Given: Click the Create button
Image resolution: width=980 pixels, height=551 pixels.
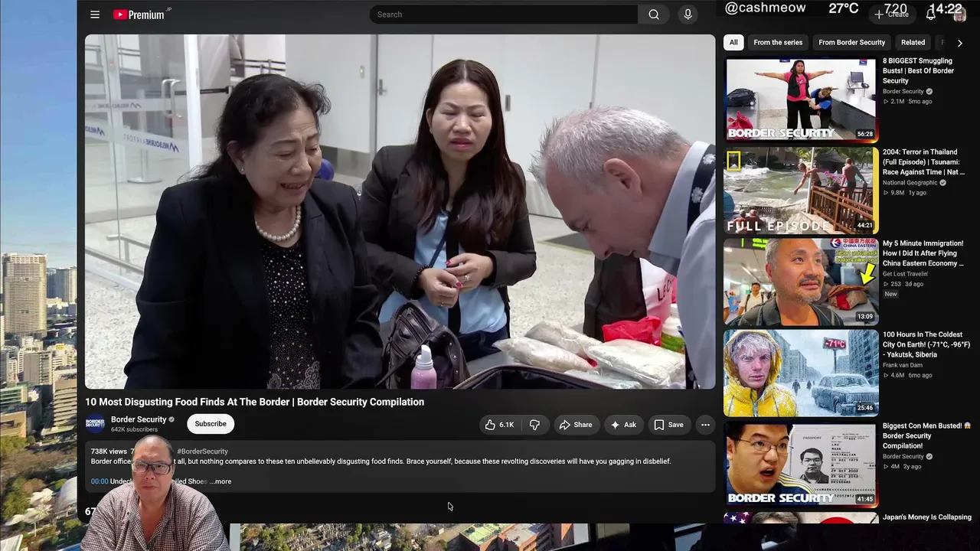Looking at the screenshot, I should click(x=891, y=15).
